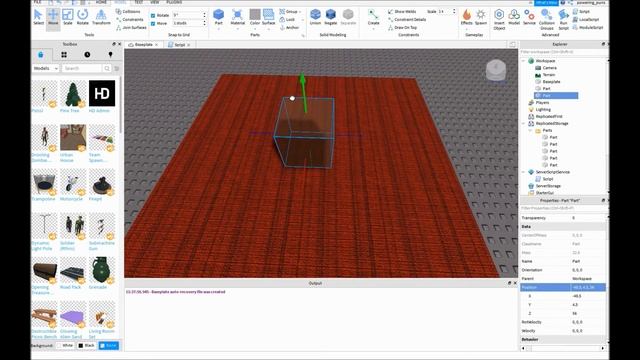Collapse the ReplicatedStorage node
Viewport: 640px width, 360px height.
(x=524, y=123)
